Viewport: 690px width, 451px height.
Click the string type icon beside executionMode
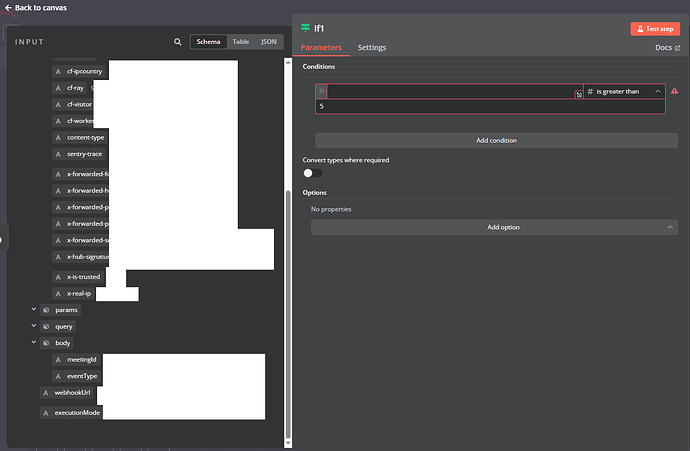[46, 413]
